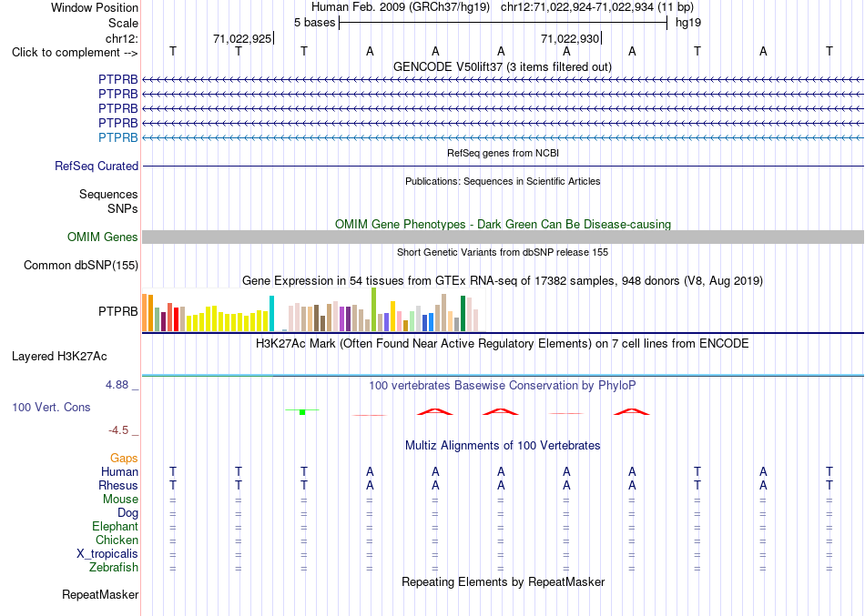Click the 4.88 PhyloP upper scale value

click(117, 385)
